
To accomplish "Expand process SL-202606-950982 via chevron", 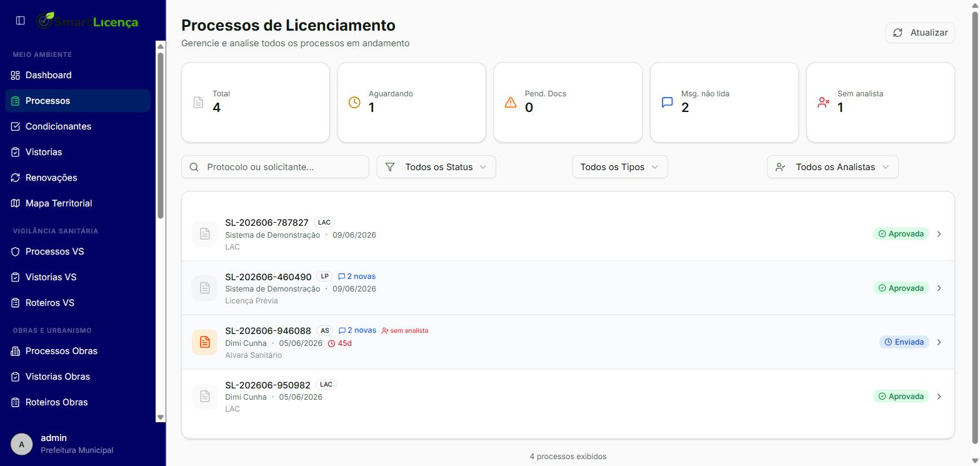I will point(939,397).
